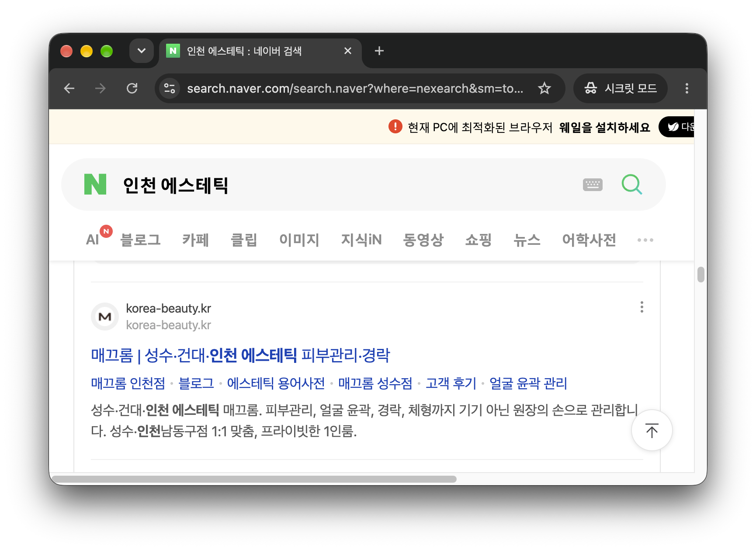Open the 고객 후기 sublink
Image resolution: width=756 pixels, height=550 pixels.
(451, 383)
